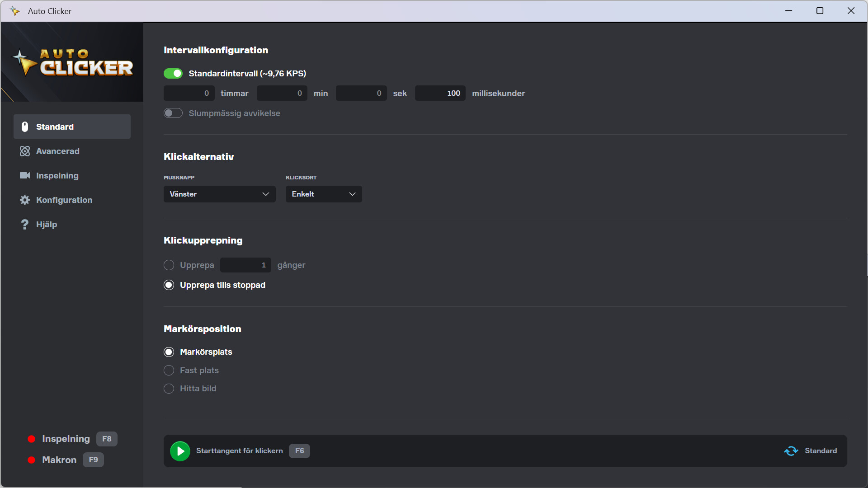Click the red Inspelning record dot at bottom

click(32, 439)
